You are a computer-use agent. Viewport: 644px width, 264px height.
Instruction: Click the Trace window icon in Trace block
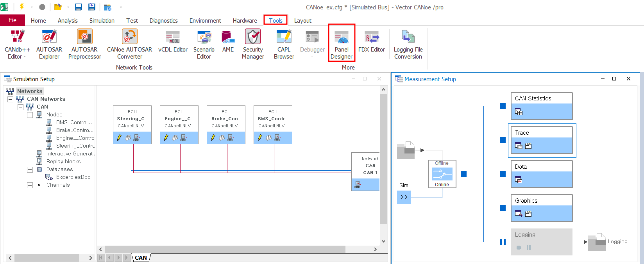pyautogui.click(x=519, y=146)
